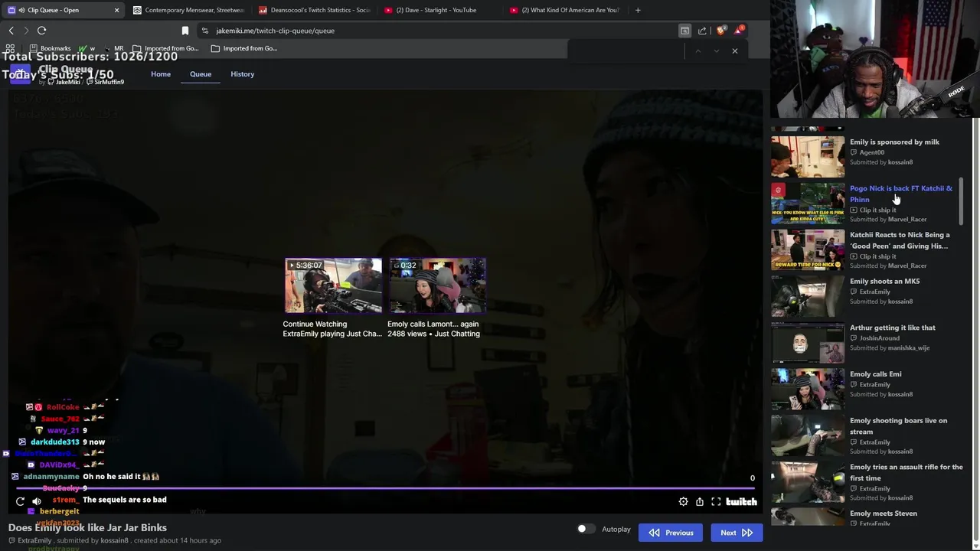The height and width of the screenshot is (551, 980).
Task: Click the player share upload icon
Action: pyautogui.click(x=700, y=501)
